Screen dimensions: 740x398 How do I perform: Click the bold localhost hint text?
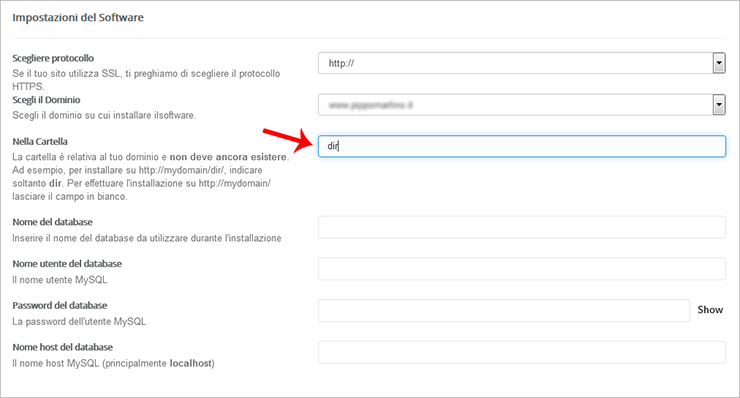click(x=190, y=363)
